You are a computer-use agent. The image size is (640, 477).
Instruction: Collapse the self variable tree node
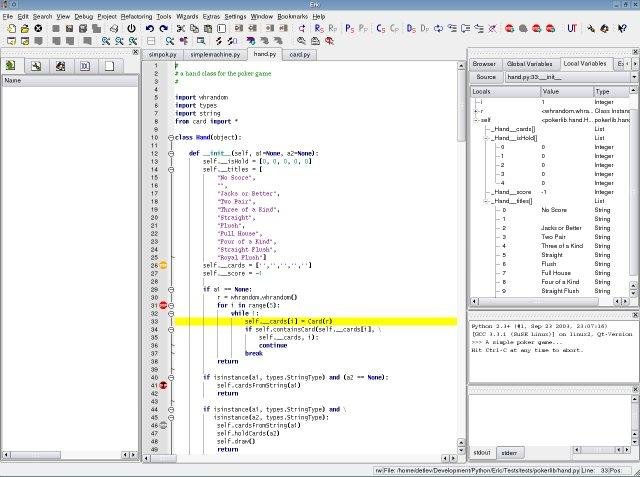point(475,120)
